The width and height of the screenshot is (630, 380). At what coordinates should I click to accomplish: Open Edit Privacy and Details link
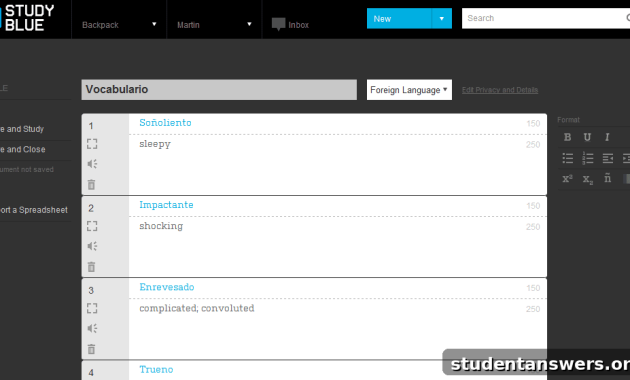pyautogui.click(x=500, y=90)
